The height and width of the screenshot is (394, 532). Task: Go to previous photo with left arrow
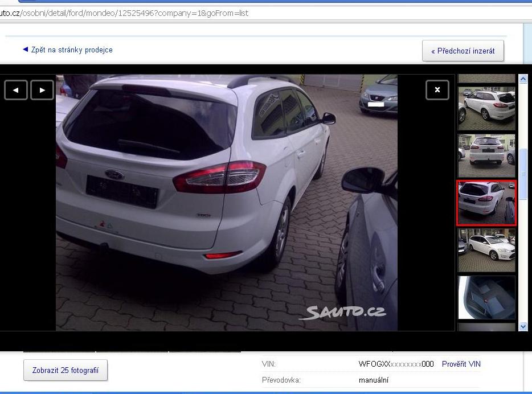click(x=16, y=90)
